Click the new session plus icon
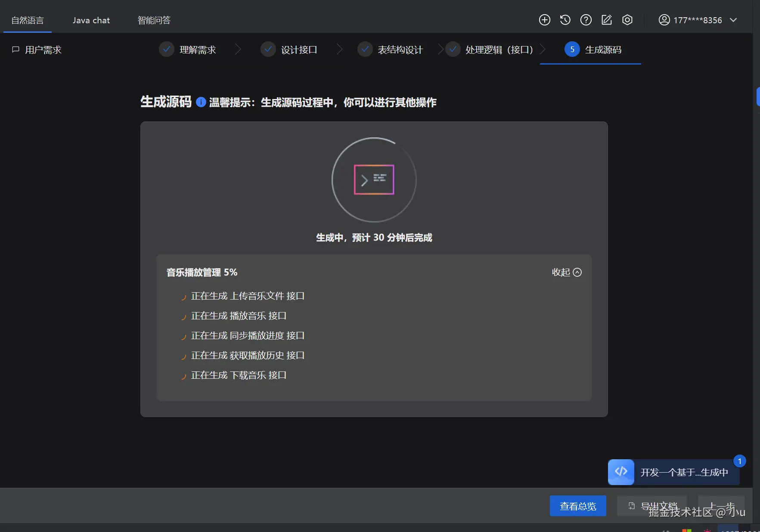 (x=544, y=20)
